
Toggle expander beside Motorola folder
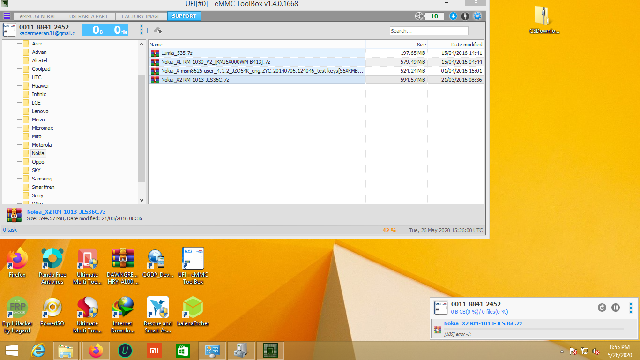point(19,144)
